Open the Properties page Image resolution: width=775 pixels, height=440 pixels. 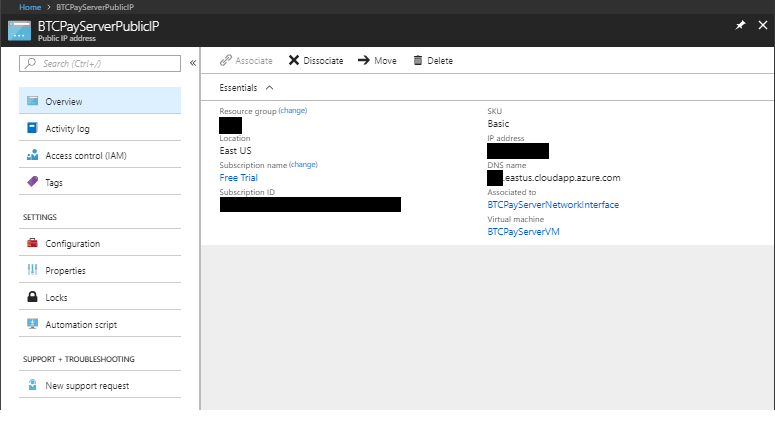(100, 270)
